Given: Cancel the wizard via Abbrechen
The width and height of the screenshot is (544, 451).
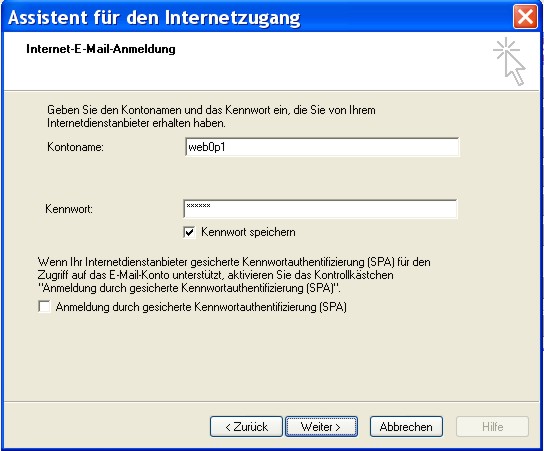Looking at the screenshot, I should [x=406, y=427].
